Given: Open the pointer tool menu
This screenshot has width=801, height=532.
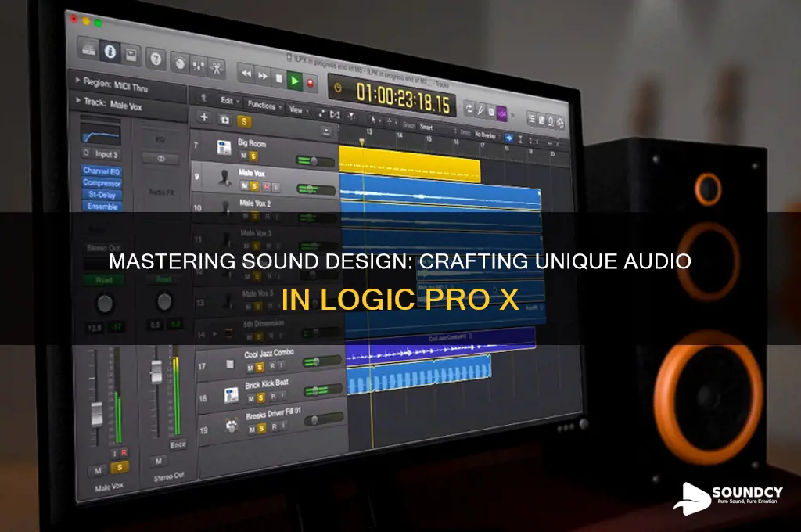Looking at the screenshot, I should pos(375,120).
